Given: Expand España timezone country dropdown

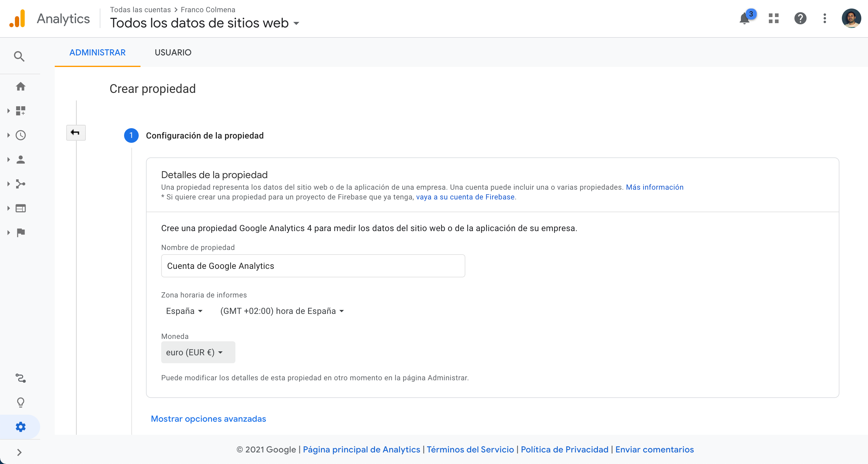Looking at the screenshot, I should [182, 311].
